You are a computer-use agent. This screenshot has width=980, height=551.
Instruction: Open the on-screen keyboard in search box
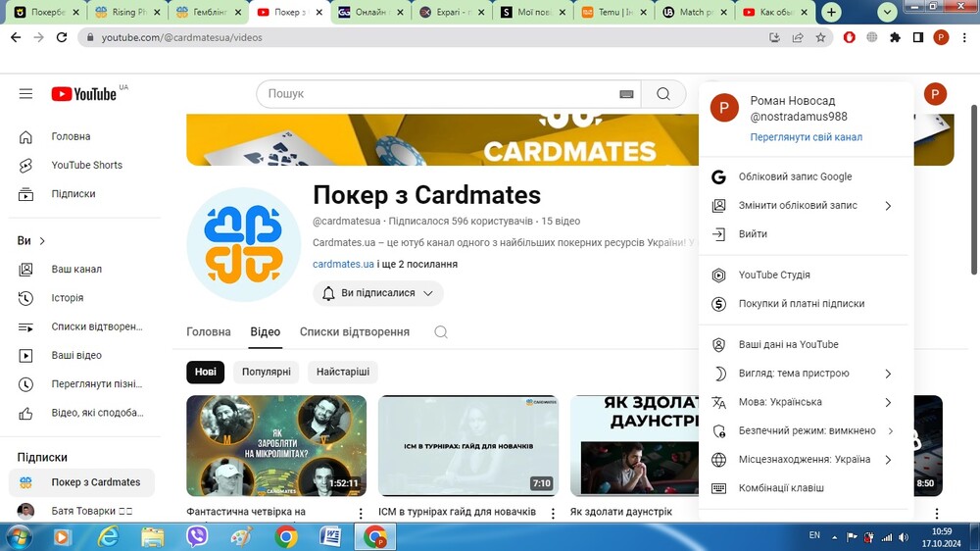point(626,94)
